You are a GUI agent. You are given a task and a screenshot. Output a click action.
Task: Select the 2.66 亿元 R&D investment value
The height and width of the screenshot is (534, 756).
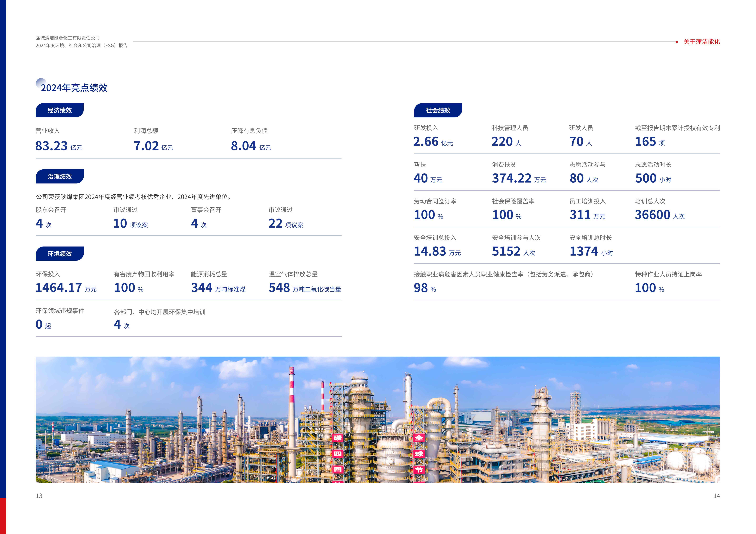[x=433, y=142]
